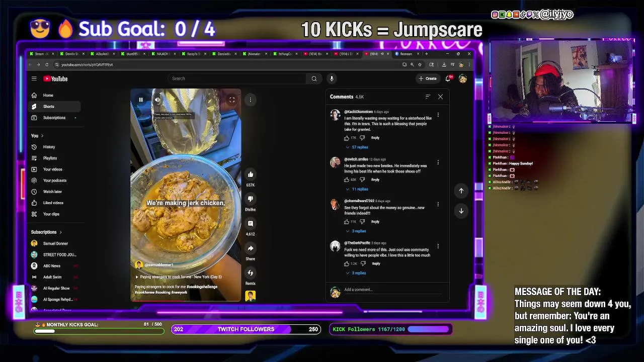The height and width of the screenshot is (362, 644).
Task: Open Home in the sidebar
Action: pos(54,95)
